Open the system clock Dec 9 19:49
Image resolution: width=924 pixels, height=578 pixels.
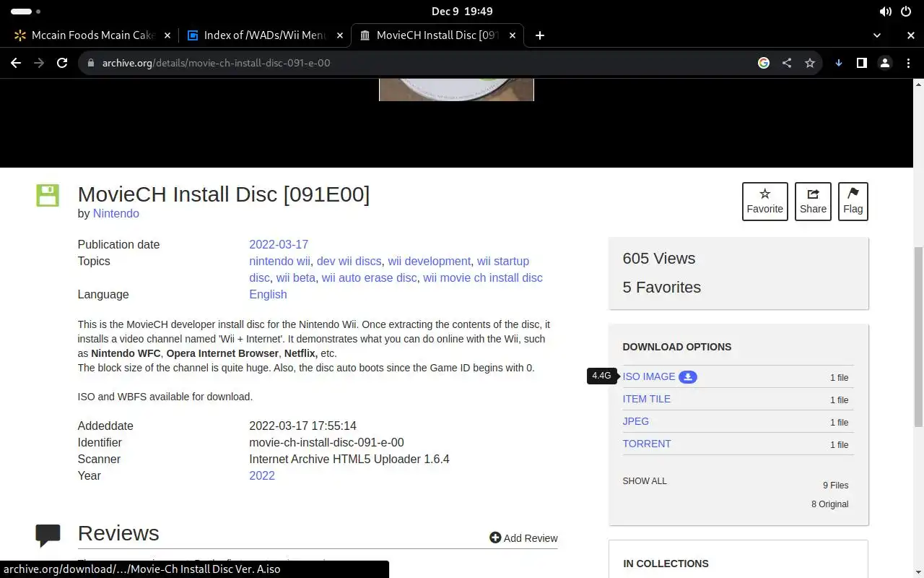click(462, 11)
